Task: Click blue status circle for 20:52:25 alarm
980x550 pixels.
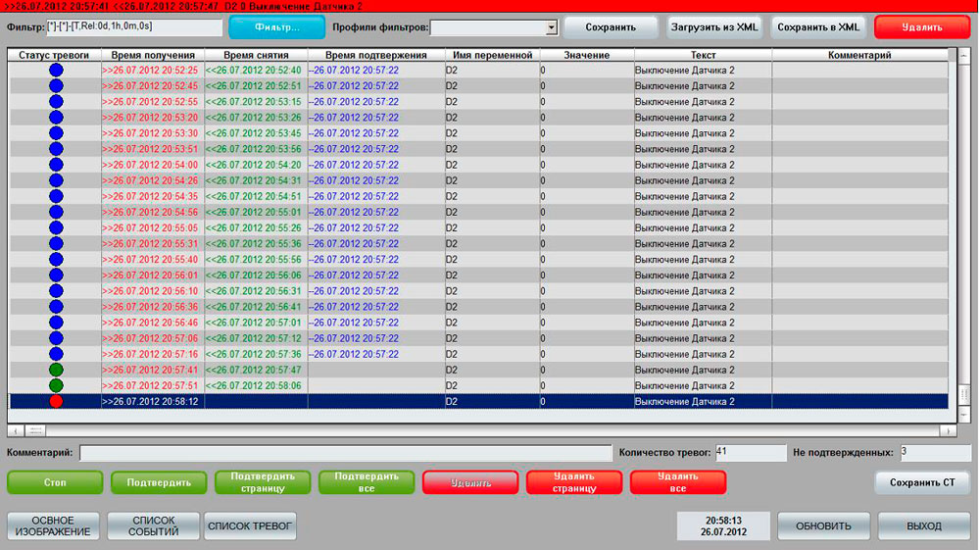Action: click(x=56, y=71)
